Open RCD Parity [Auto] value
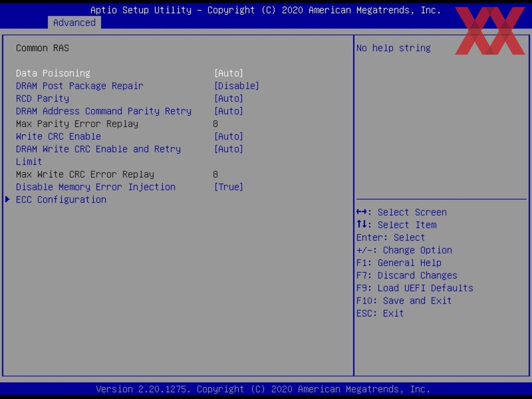The image size is (532, 399). (x=229, y=98)
